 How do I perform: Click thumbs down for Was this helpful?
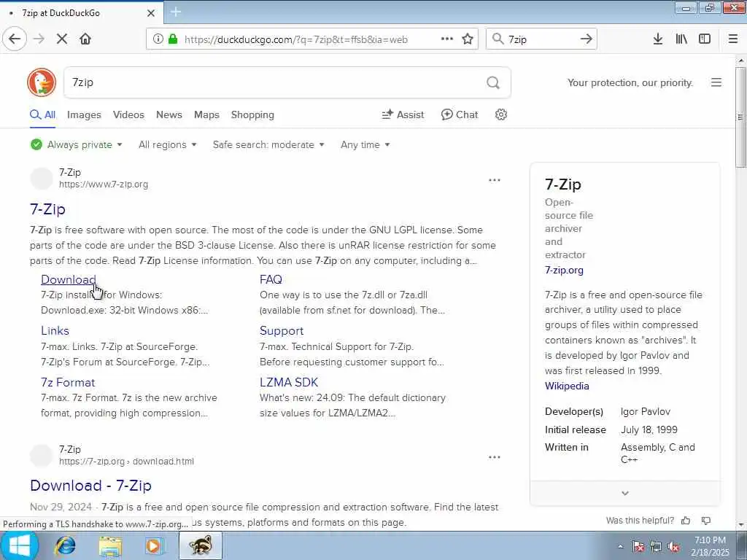point(706,521)
